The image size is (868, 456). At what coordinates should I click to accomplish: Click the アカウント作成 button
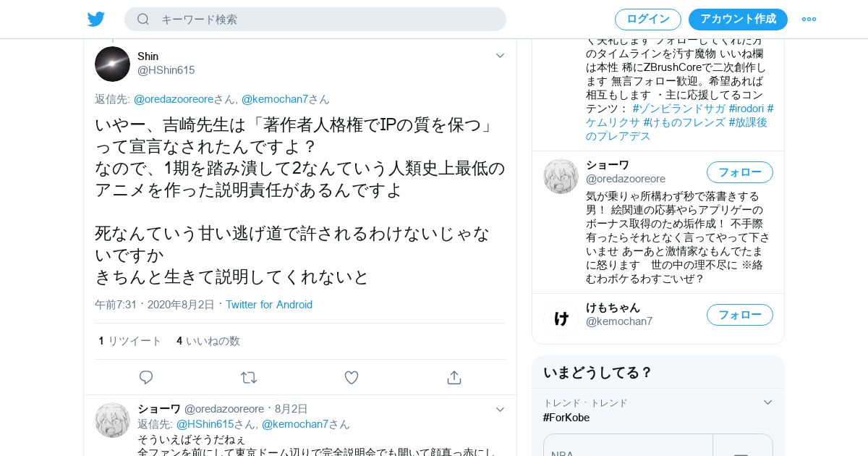(x=738, y=20)
